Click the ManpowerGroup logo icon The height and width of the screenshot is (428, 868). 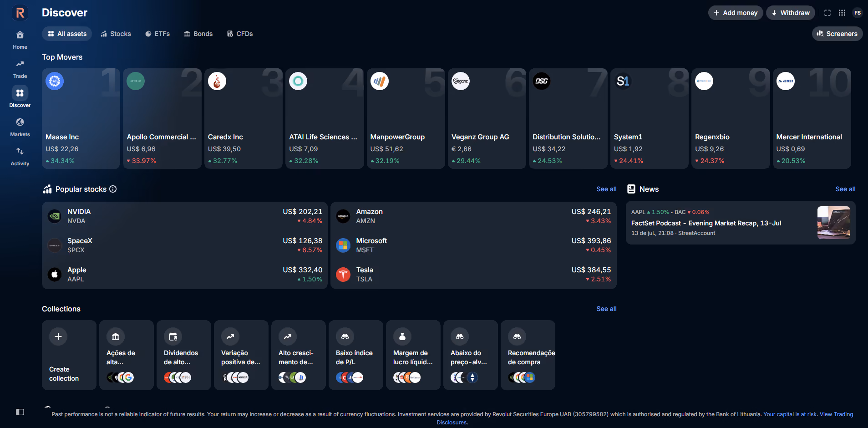coord(380,81)
